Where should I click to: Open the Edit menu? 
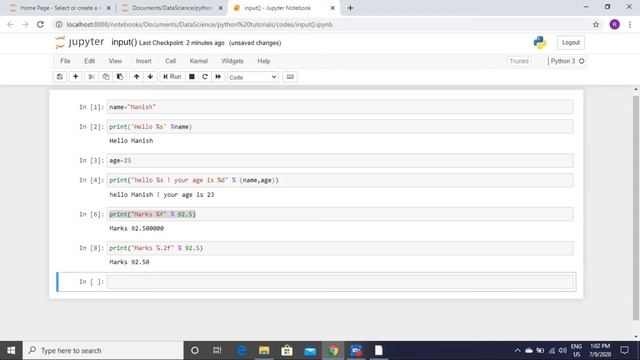coord(89,61)
